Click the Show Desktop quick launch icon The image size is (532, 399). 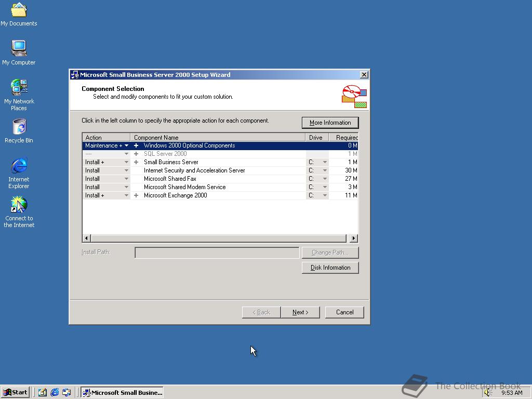(x=43, y=392)
